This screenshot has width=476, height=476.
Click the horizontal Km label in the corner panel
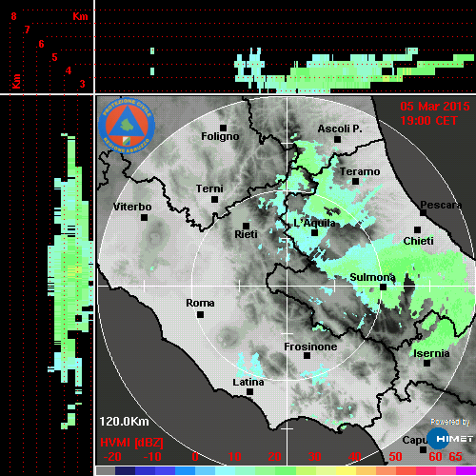(80, 16)
